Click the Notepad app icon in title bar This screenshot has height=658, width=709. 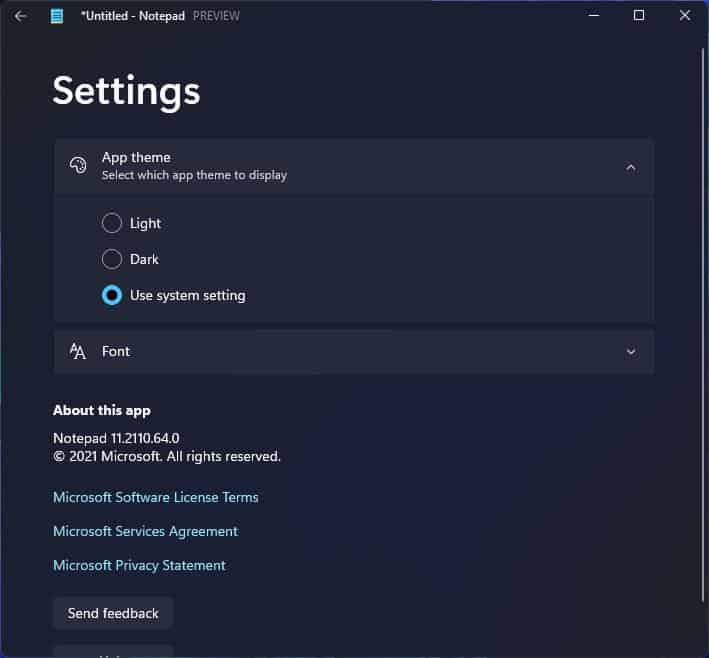(57, 16)
